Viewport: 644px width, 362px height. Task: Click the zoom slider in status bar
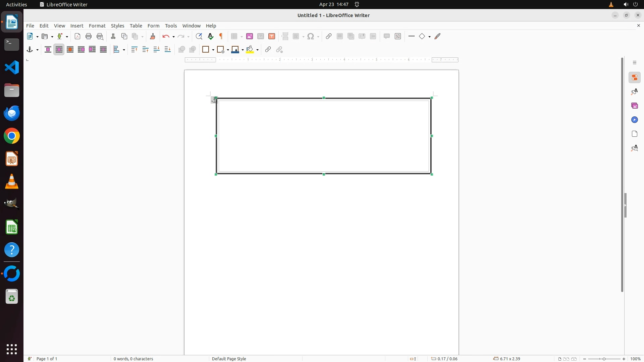(x=604, y=359)
